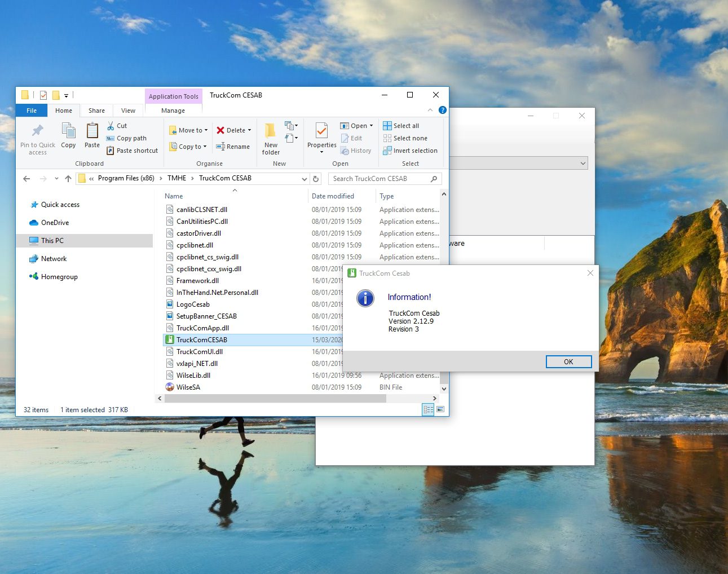Switch to large icons view toggle
Screen dimensions: 728x574
(x=440, y=410)
